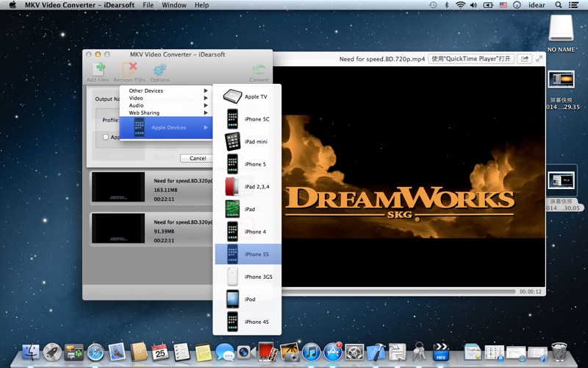Click the fullscreen arrows in Quick Look
588x368 pixels.
(x=539, y=59)
